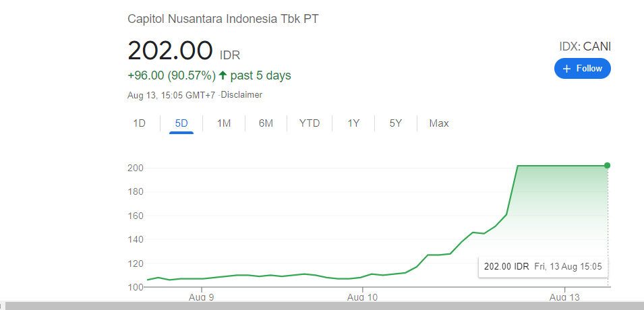Click the Aug 9 date label

(202, 297)
